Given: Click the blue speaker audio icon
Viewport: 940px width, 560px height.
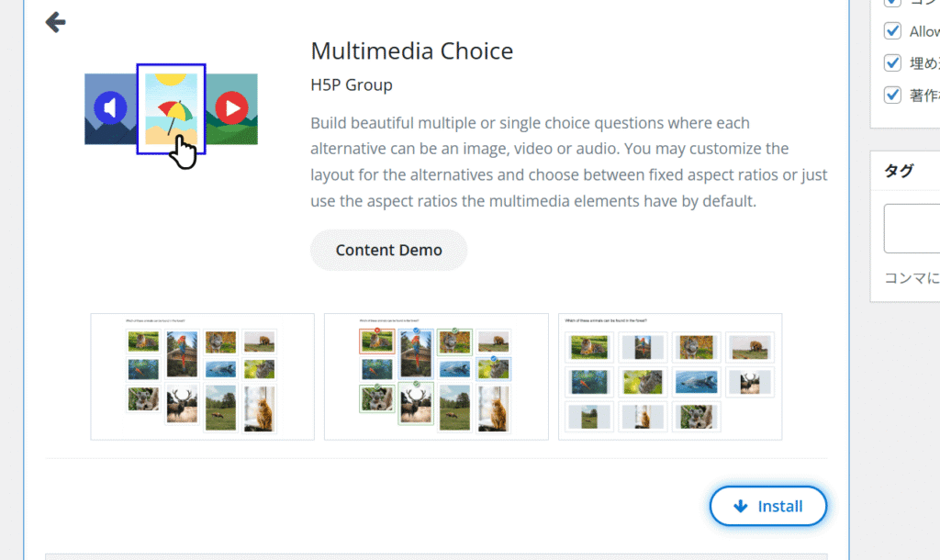Looking at the screenshot, I should [110, 108].
